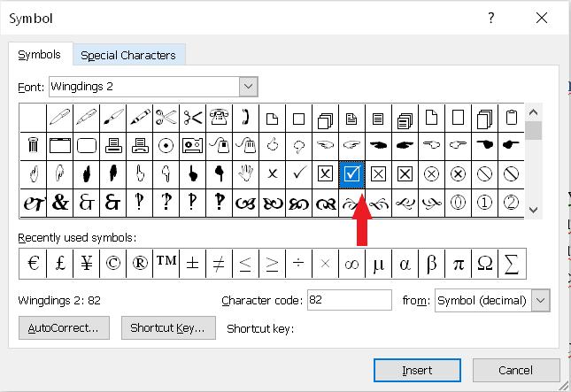
Task: Expand the 'from' Symbol (decimal) dropdown
Action: coord(540,301)
